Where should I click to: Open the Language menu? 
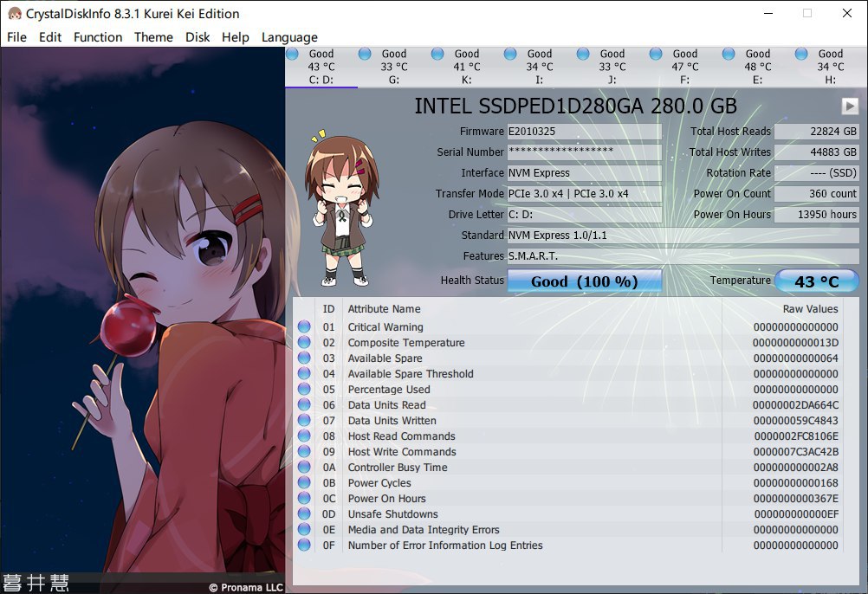289,37
